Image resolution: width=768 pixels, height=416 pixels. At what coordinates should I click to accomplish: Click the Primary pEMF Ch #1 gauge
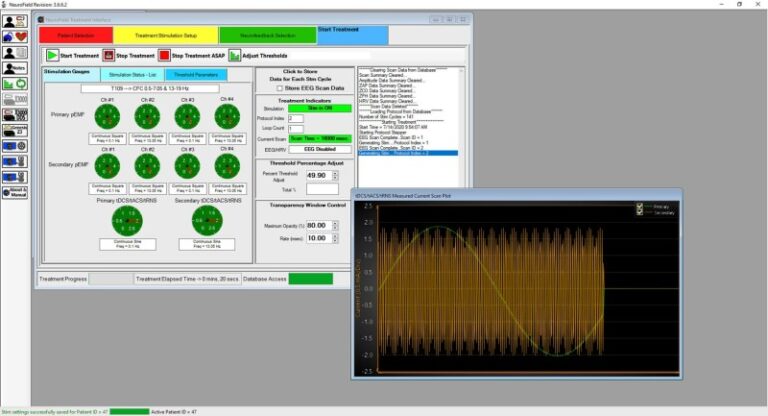107,118
